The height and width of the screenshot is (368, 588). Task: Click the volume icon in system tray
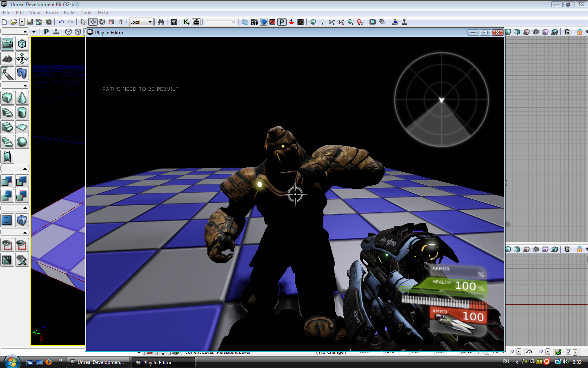[566, 362]
